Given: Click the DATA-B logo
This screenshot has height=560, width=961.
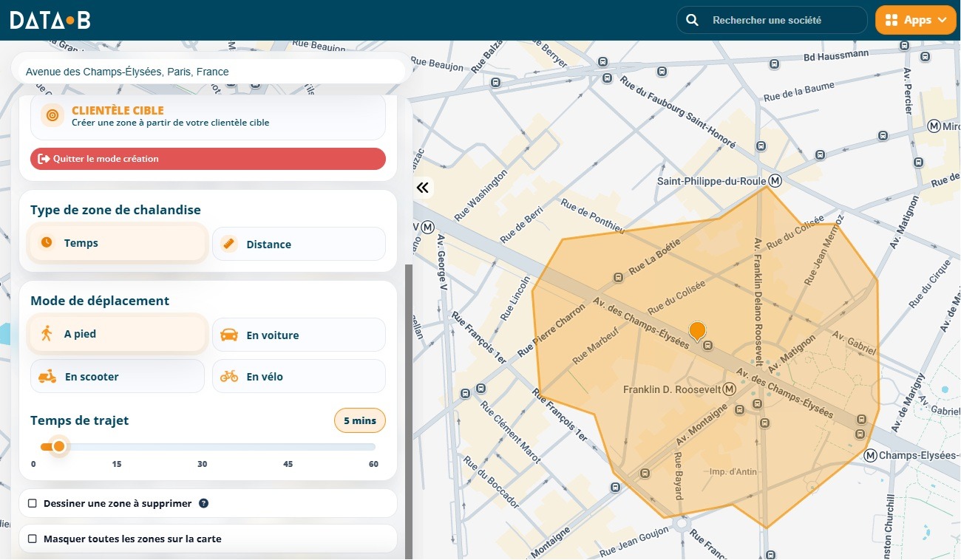Looking at the screenshot, I should (x=50, y=20).
